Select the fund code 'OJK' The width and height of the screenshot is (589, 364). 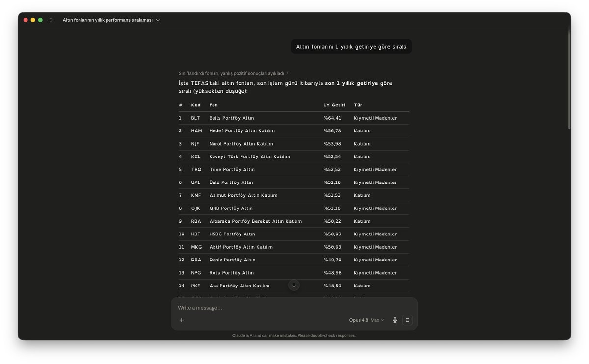point(196,208)
